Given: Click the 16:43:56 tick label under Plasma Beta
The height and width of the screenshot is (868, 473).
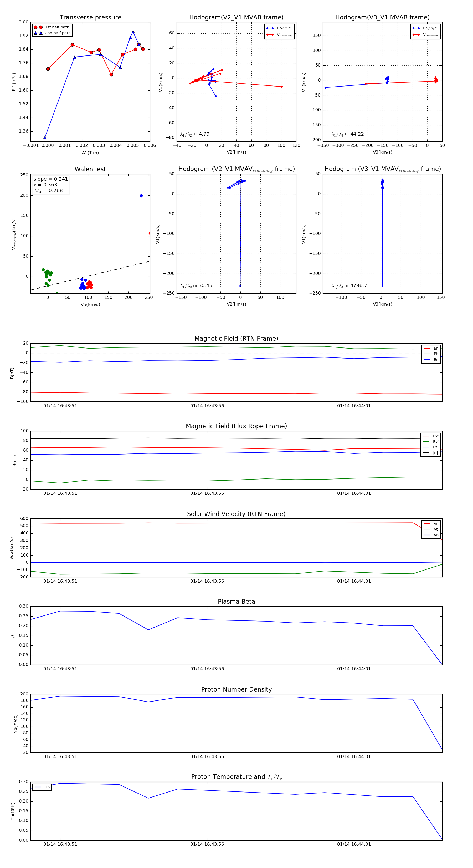Looking at the screenshot, I should coord(207,669).
